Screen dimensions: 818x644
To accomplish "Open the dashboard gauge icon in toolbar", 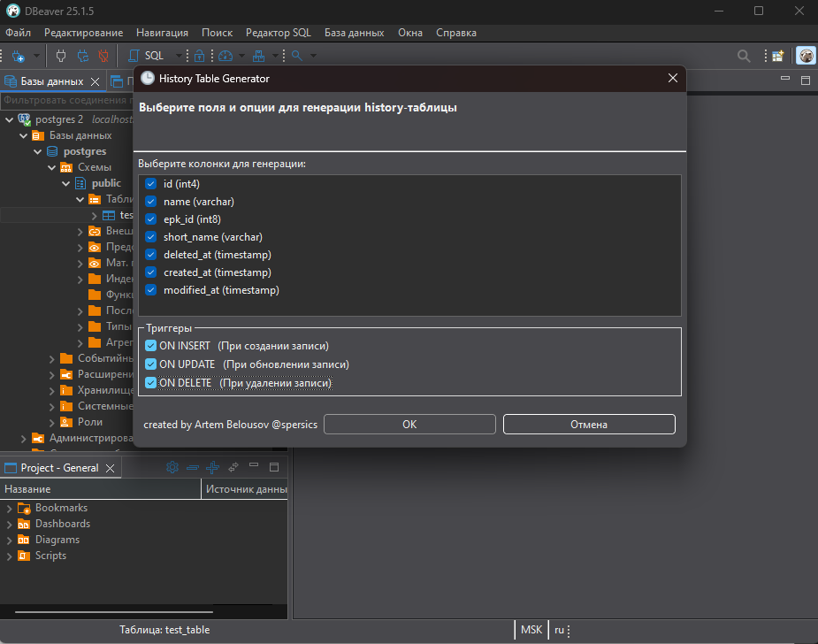I will 226,56.
